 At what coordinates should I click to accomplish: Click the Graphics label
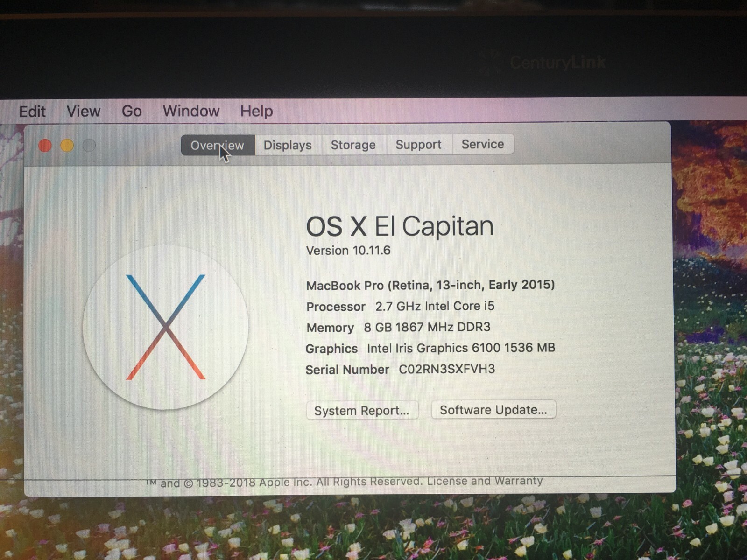(331, 349)
